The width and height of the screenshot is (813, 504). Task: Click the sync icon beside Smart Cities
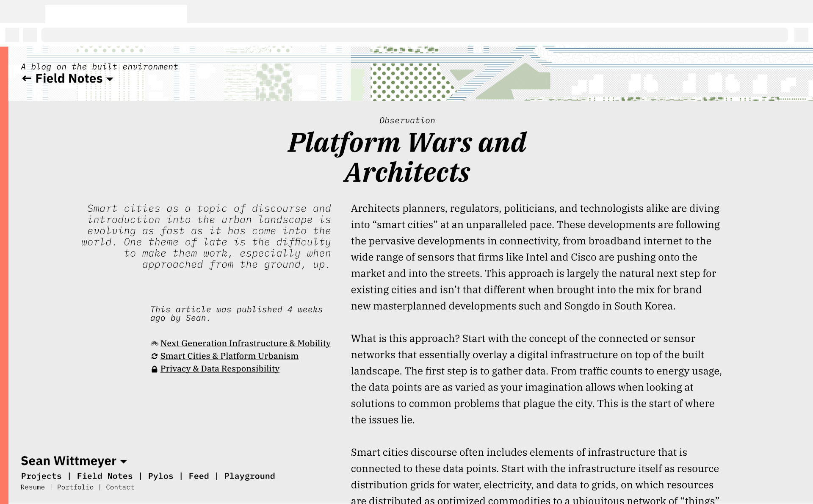coord(154,356)
